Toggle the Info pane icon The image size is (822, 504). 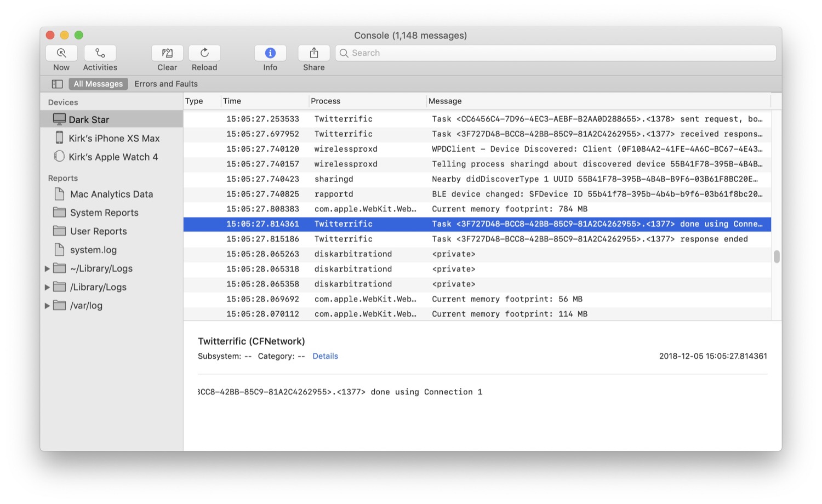(270, 53)
